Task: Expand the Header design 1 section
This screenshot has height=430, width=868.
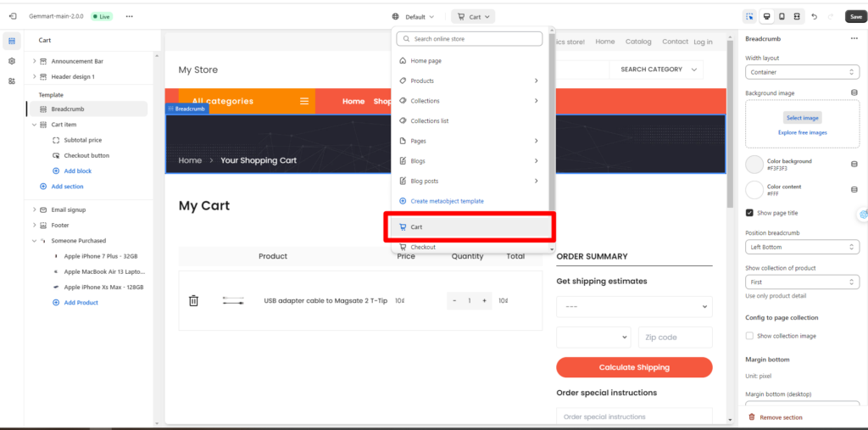Action: [x=34, y=76]
